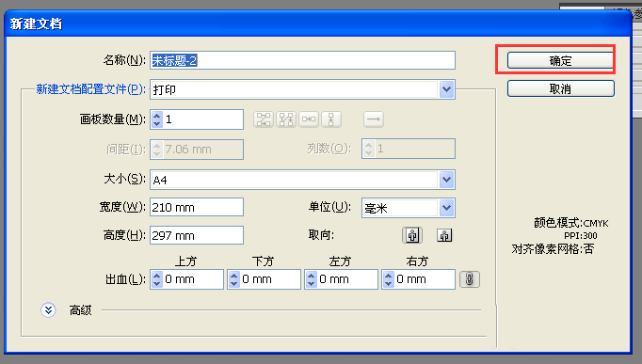
Task: Click the 列数 columns field
Action: 409,149
